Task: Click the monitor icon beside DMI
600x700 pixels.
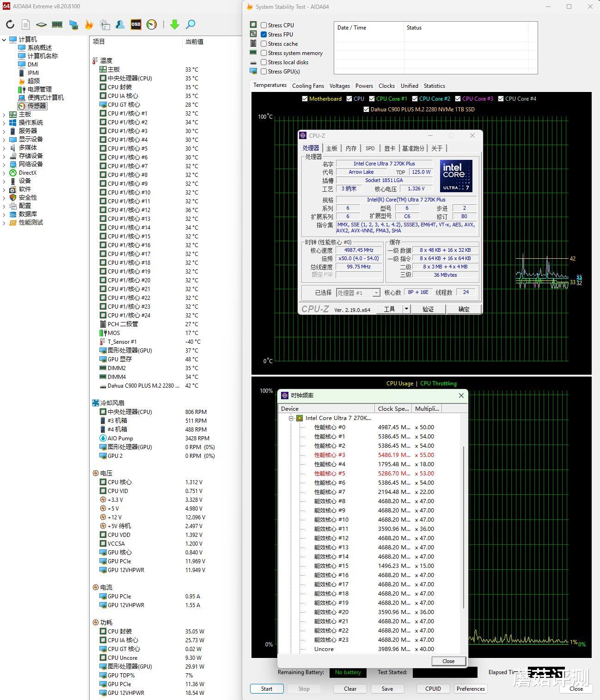Action: click(x=22, y=64)
